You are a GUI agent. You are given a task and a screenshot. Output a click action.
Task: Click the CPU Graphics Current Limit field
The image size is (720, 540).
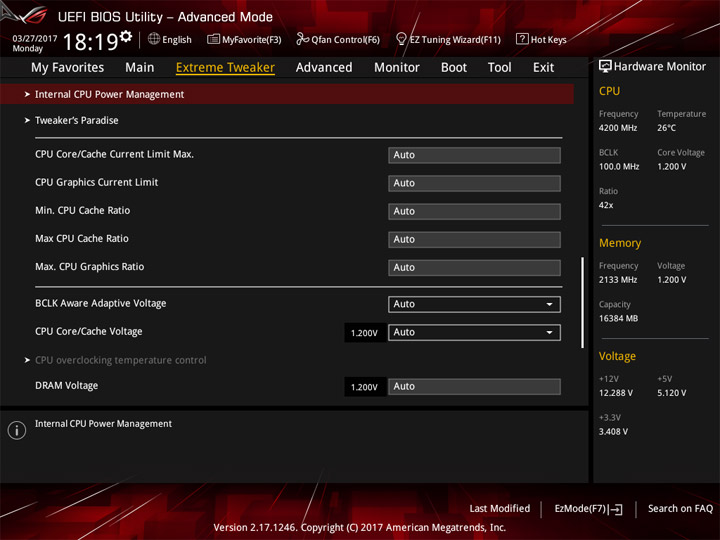[474, 183]
